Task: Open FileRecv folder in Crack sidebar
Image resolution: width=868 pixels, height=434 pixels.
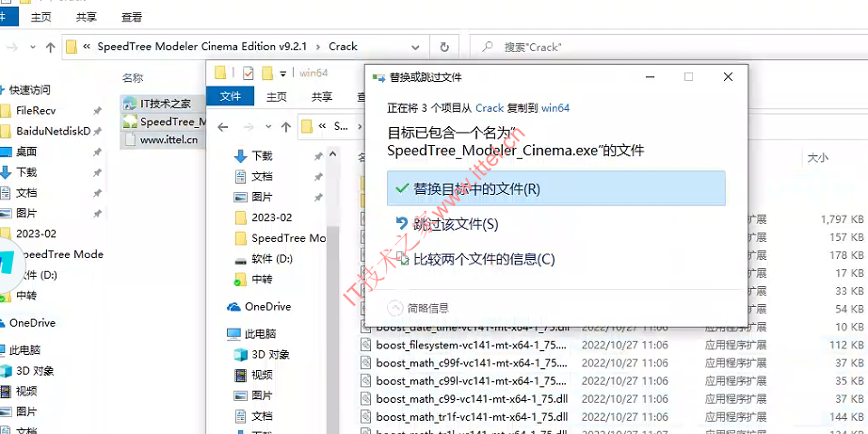Action: (36, 110)
